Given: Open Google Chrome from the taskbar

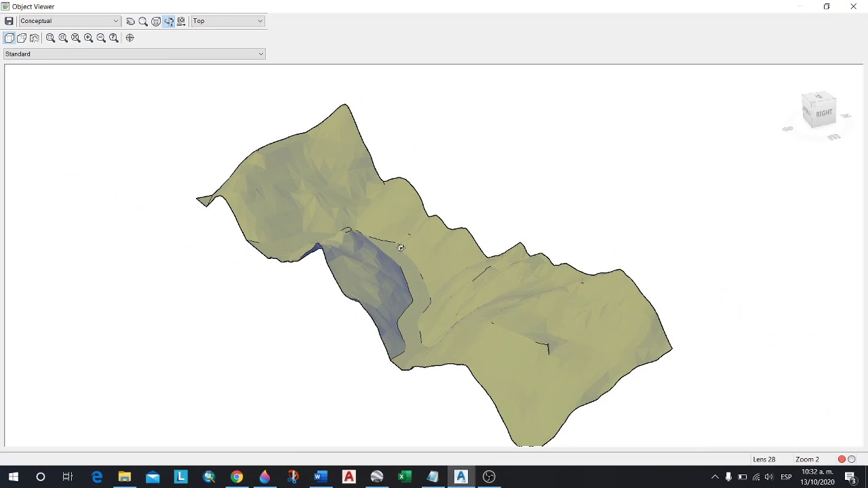Looking at the screenshot, I should pos(237,477).
